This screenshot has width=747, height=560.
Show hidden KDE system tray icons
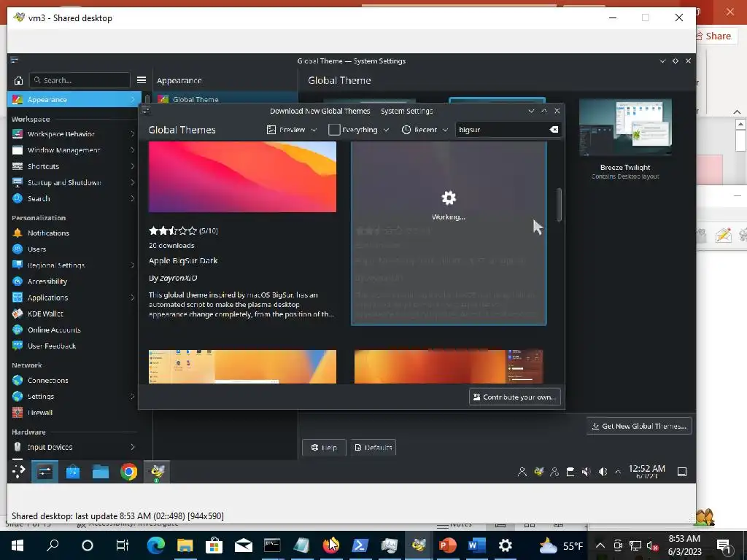click(x=618, y=472)
